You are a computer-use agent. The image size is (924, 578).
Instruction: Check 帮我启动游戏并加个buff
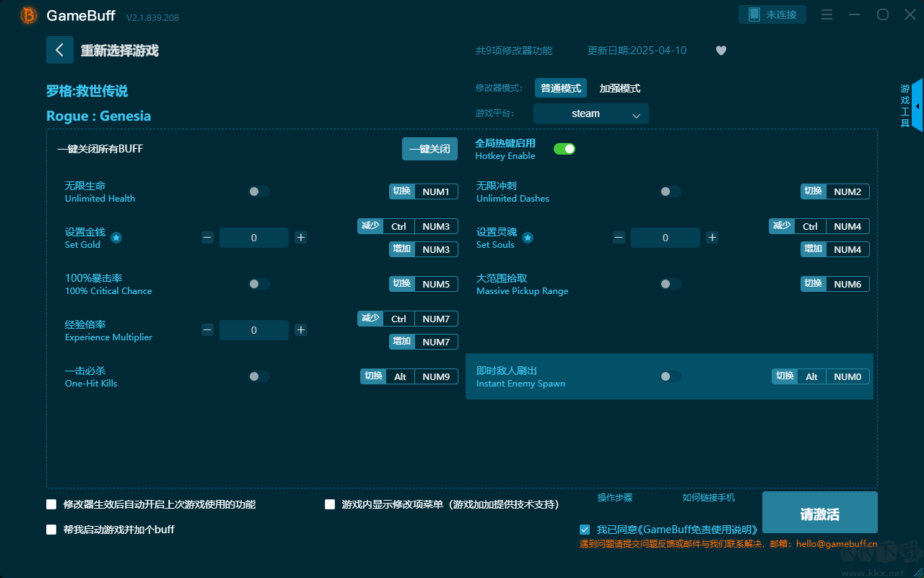pyautogui.click(x=51, y=530)
